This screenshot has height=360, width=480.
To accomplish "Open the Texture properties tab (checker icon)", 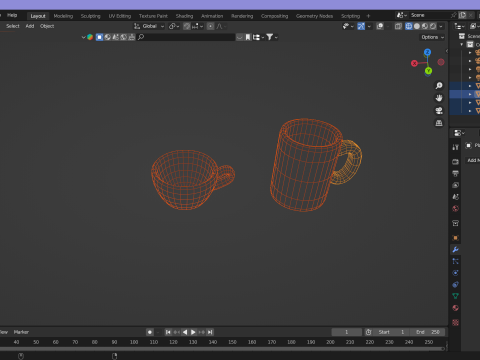I will [455, 322].
